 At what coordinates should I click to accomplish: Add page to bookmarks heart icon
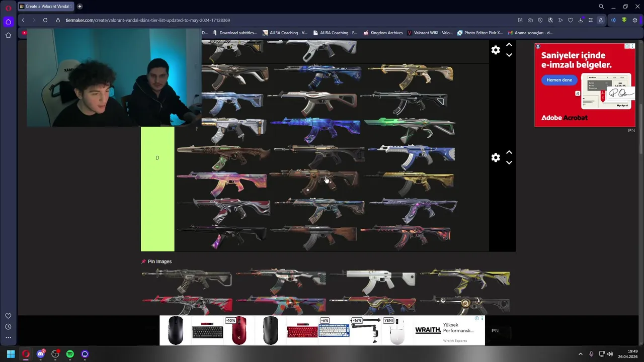click(571, 20)
